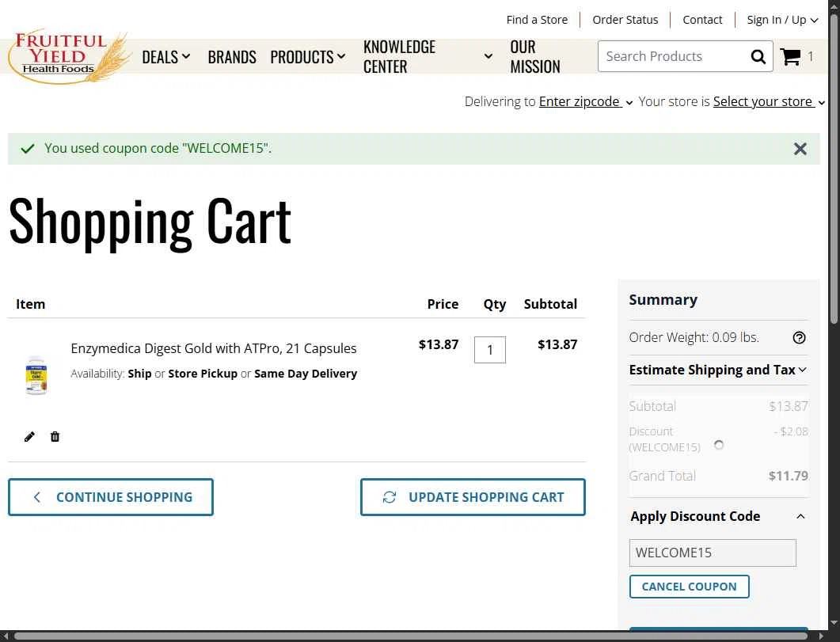Open the Enzymedica Digest Gold product thumbnail
Viewport: 840px width, 642px height.
tap(36, 375)
